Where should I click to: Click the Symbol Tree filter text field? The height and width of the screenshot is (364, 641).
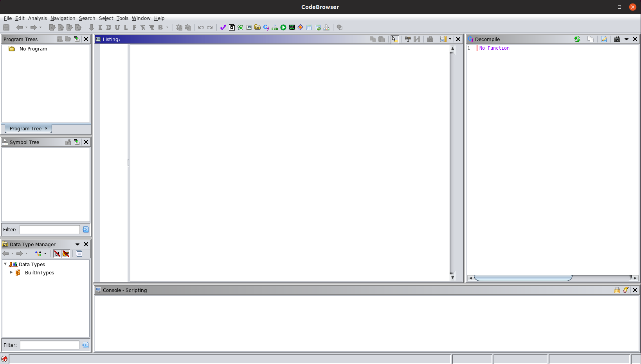(x=50, y=229)
